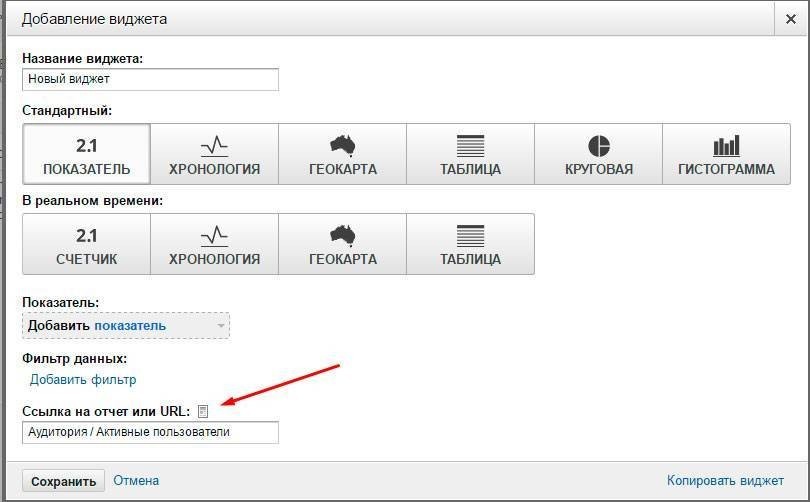810x502 pixels.
Task: Open the Добавить показатель dropdown
Action: pyautogui.click(x=126, y=326)
